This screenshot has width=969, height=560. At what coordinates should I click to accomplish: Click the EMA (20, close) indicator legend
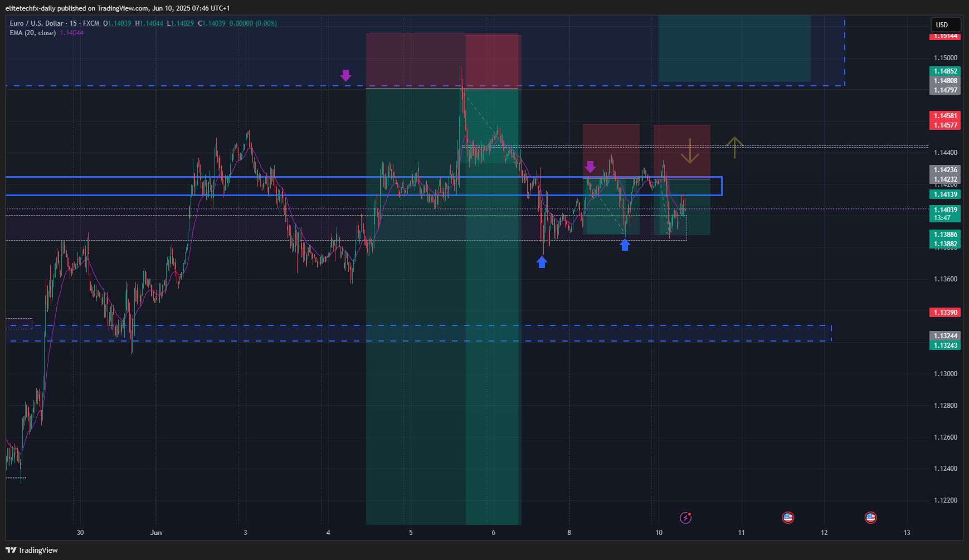[x=33, y=33]
